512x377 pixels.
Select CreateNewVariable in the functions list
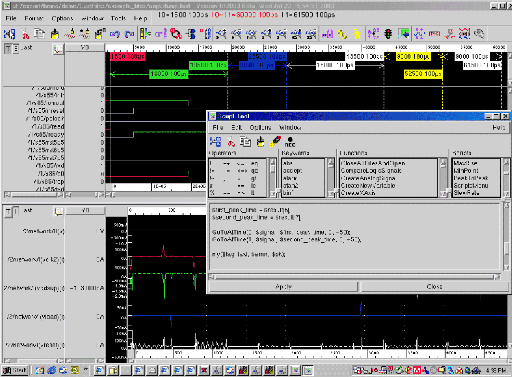(368, 185)
